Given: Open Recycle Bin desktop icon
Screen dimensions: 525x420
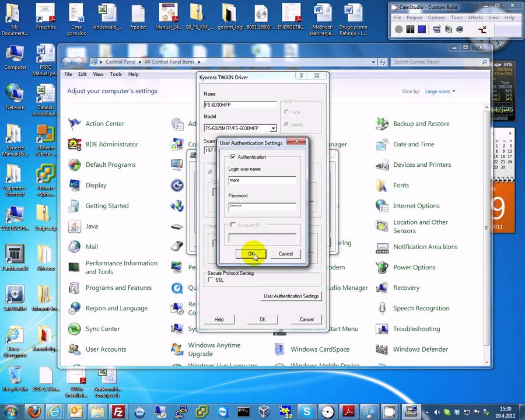Looking at the screenshot, I should tap(15, 379).
